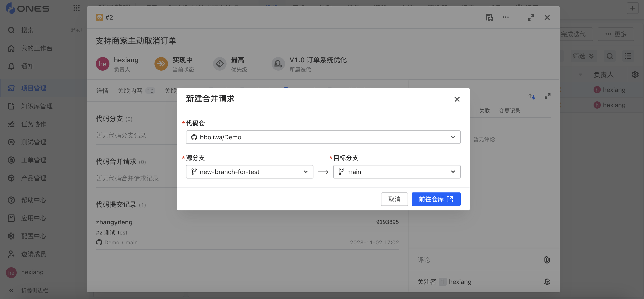The height and width of the screenshot is (299, 644).
Task: Click the 邀请成员 person-plus icon
Action: click(11, 254)
